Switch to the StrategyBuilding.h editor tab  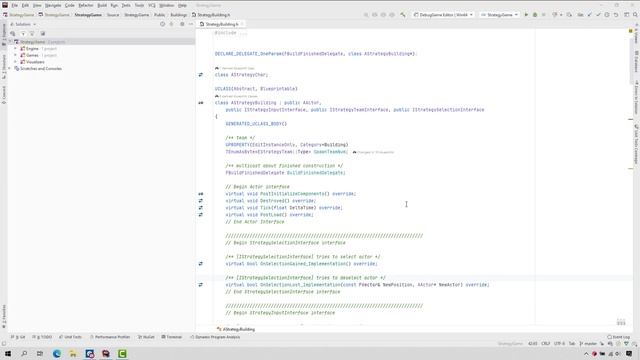[x=222, y=24]
